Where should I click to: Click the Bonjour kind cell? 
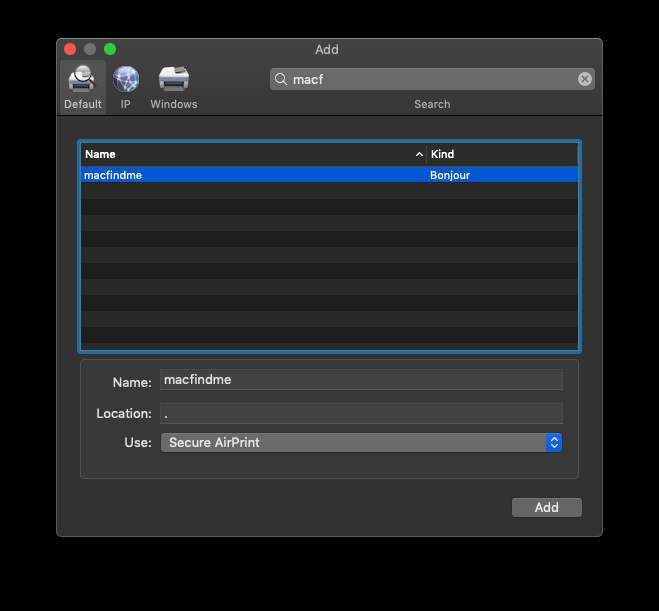(450, 175)
